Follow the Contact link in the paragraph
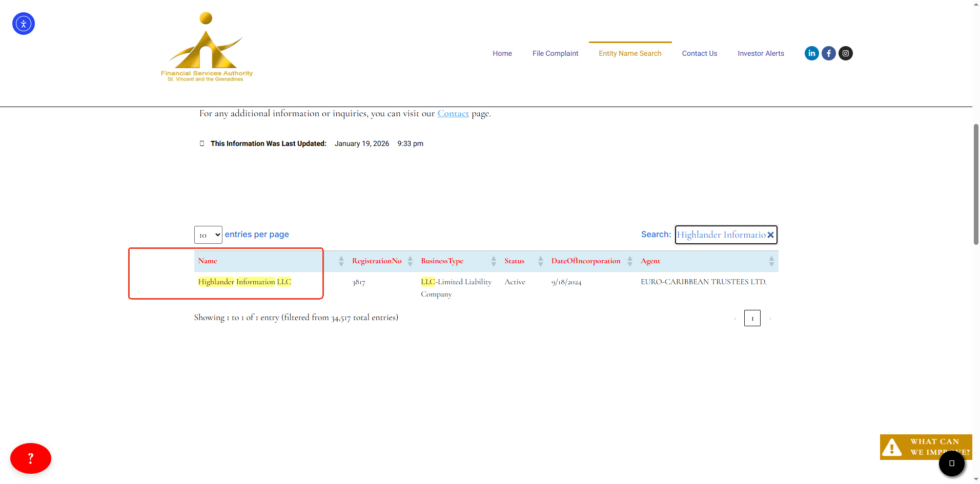This screenshot has height=484, width=980. pos(453,114)
